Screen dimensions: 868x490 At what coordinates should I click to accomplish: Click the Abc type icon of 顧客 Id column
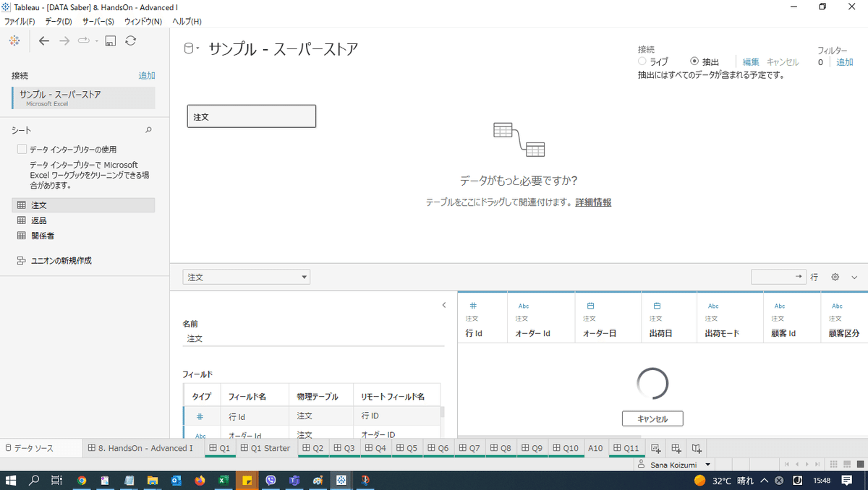[x=780, y=306]
